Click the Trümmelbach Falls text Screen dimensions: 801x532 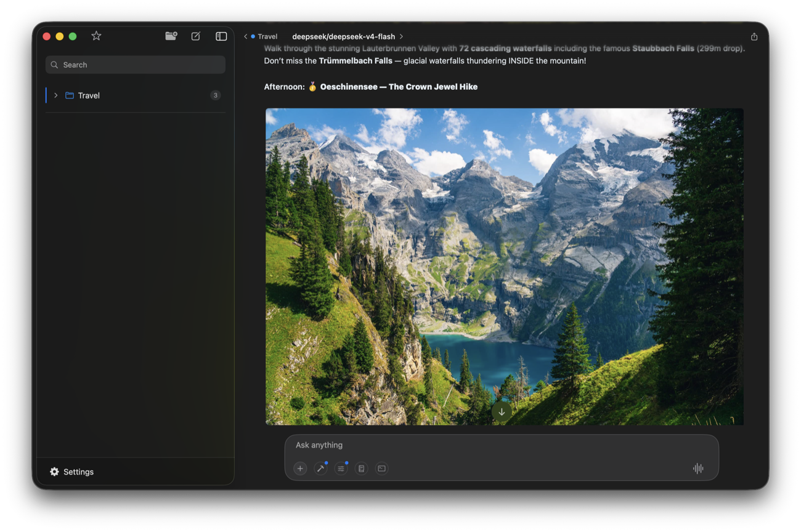(356, 61)
